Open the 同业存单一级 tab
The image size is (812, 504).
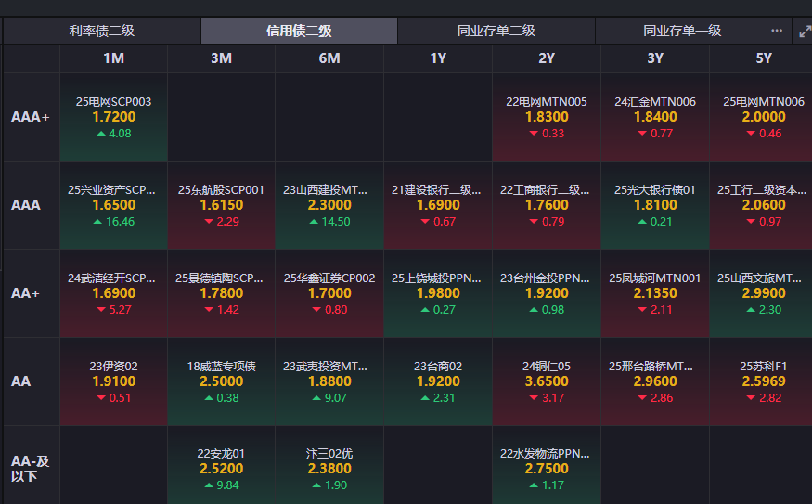coord(682,31)
